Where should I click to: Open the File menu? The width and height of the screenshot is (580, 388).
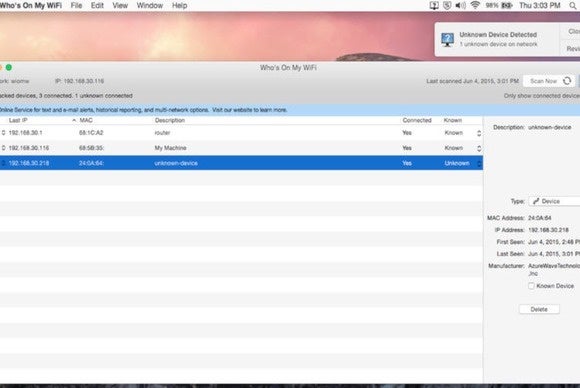[76, 6]
